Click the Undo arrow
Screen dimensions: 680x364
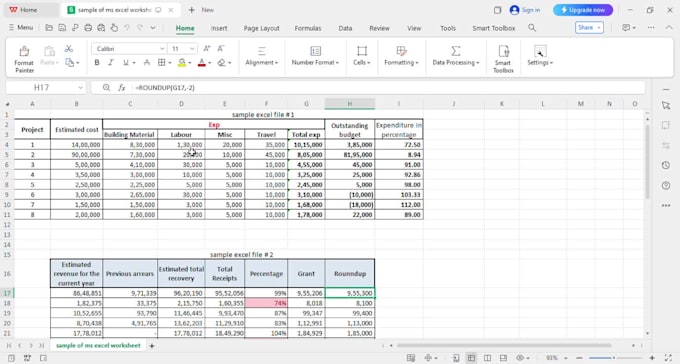(x=127, y=28)
